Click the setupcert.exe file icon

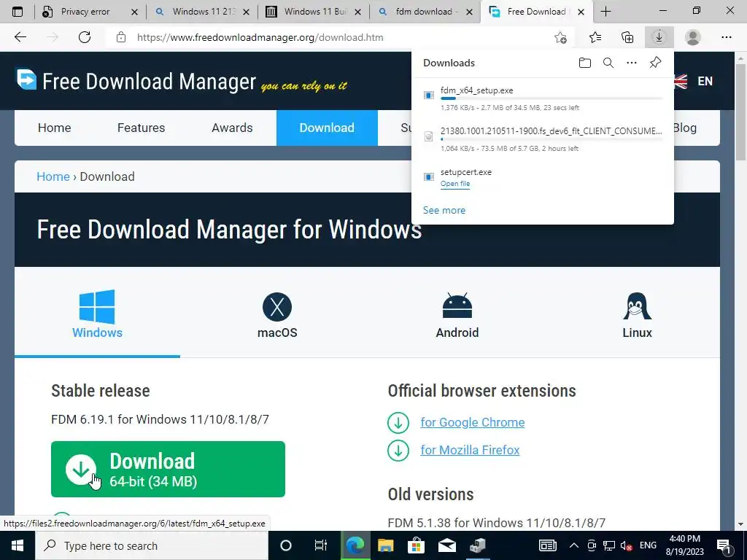coord(429,177)
